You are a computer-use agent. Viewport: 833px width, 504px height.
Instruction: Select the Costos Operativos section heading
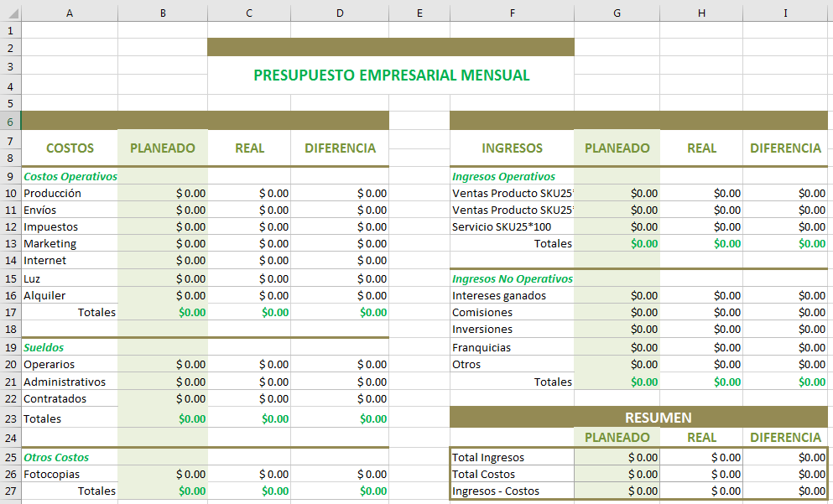pos(70,176)
